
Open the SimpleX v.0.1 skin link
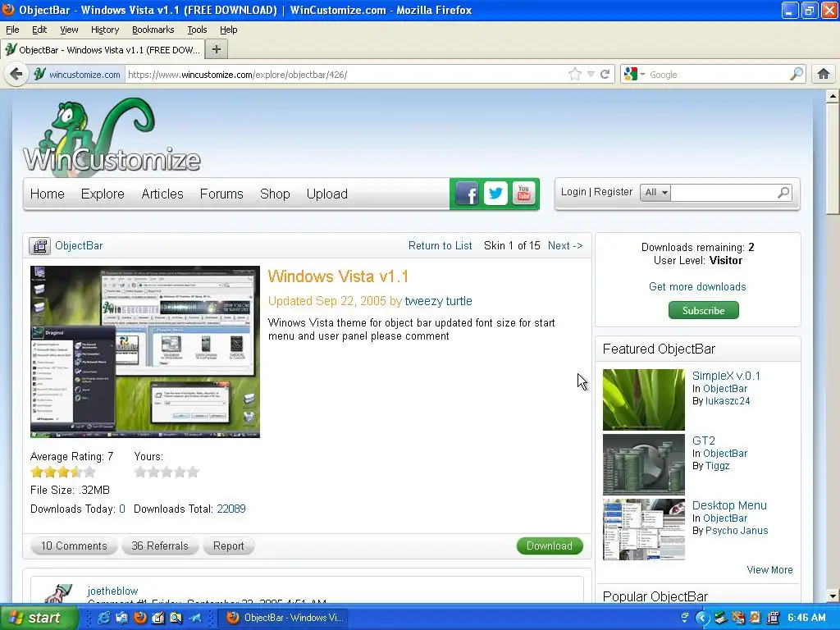point(726,376)
